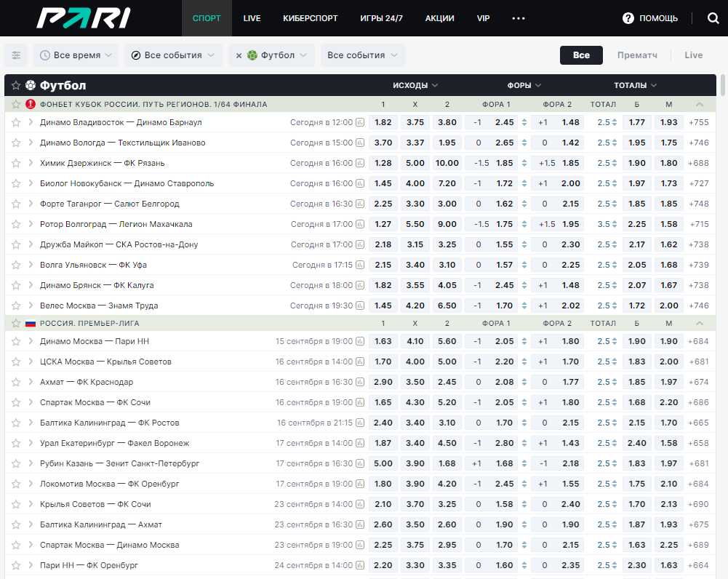
Task: Open statistics icon for Динамо Москва — Пари НН
Action: pyautogui.click(x=360, y=341)
